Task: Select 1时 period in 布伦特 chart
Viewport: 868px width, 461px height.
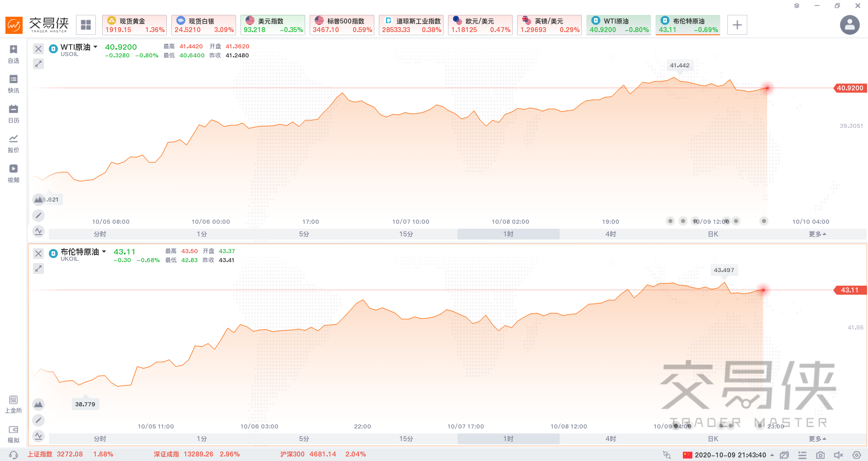Action: coord(509,439)
